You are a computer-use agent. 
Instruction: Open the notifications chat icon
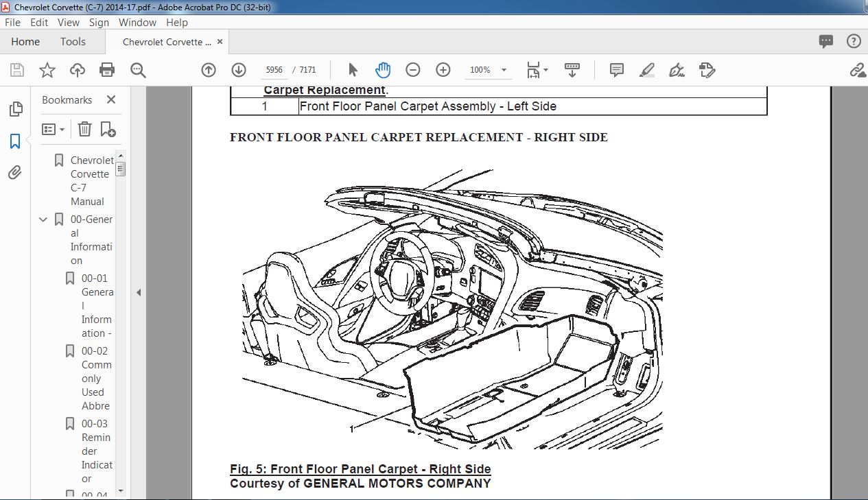point(826,42)
